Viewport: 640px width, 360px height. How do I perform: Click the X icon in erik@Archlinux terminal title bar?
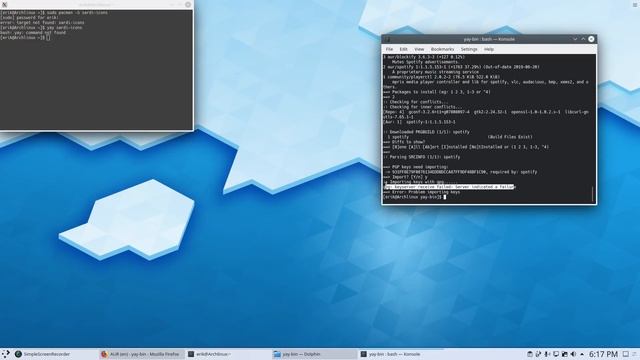4,4
